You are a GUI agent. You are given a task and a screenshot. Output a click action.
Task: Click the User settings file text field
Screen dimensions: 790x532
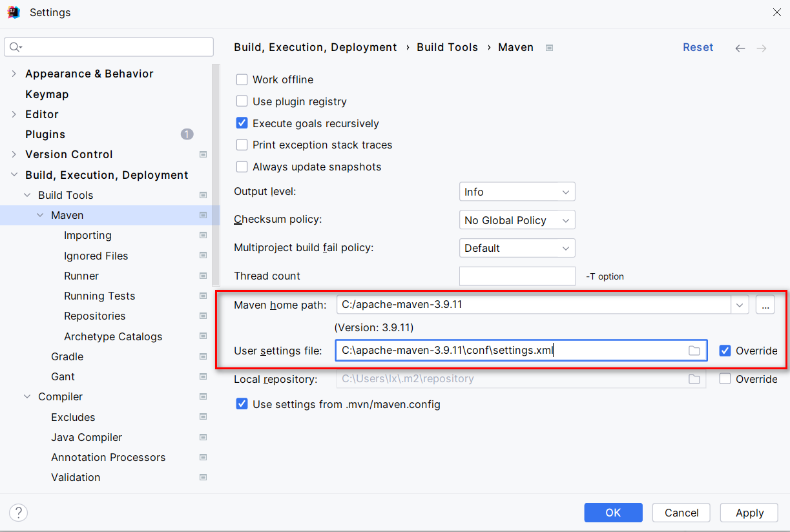coord(521,351)
